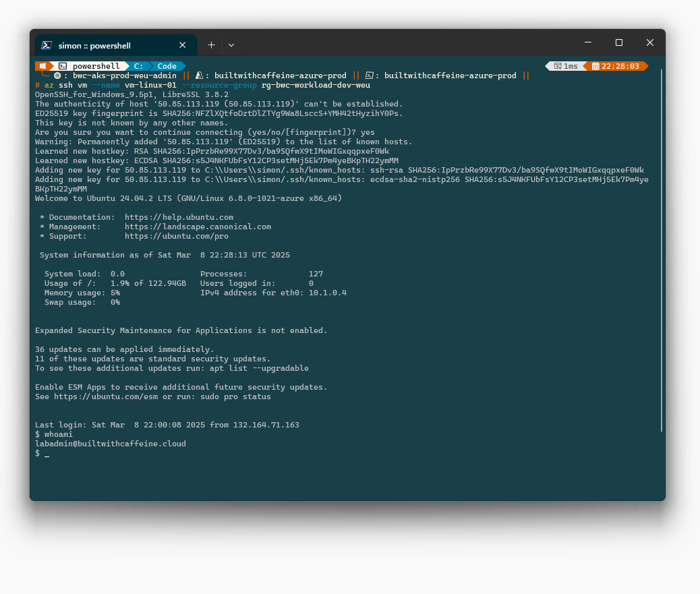Open the https://landscape.canonical.com link
This screenshot has height=594, width=700.
tap(198, 227)
